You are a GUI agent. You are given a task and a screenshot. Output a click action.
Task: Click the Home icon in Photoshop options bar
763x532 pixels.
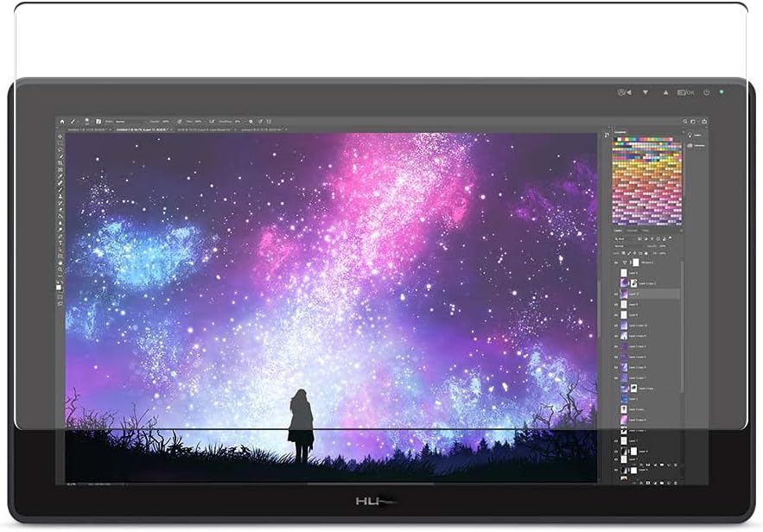(x=62, y=122)
